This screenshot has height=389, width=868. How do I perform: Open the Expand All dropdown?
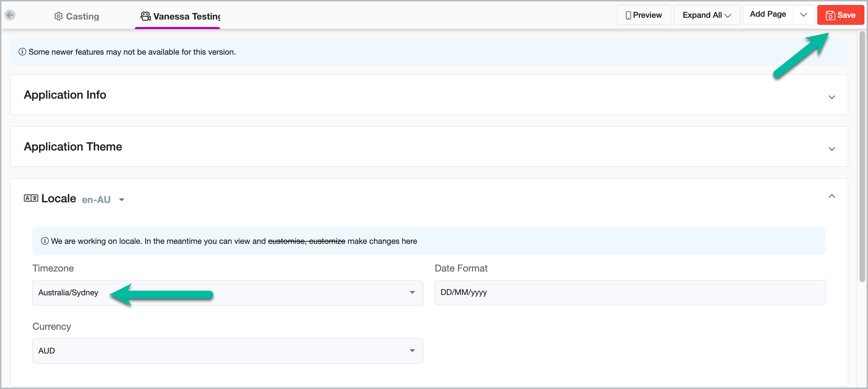point(707,15)
